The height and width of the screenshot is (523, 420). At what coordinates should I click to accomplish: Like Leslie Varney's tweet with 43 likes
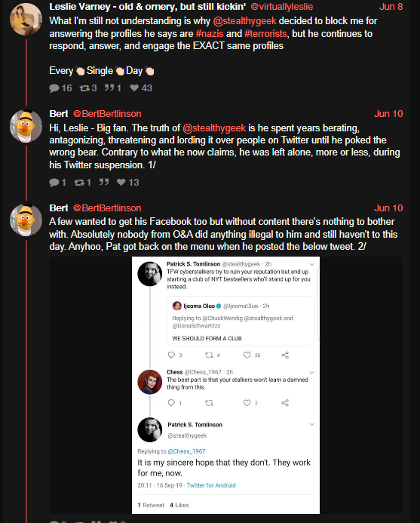click(x=134, y=88)
